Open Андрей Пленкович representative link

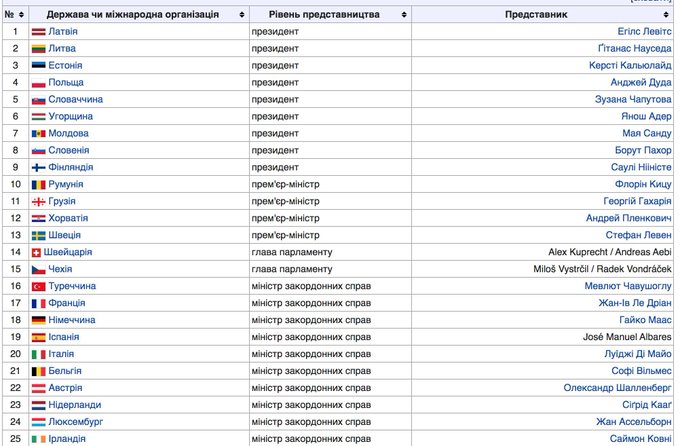(x=629, y=218)
